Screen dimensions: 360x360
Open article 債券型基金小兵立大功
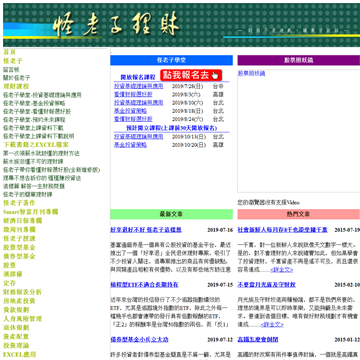[139, 340]
